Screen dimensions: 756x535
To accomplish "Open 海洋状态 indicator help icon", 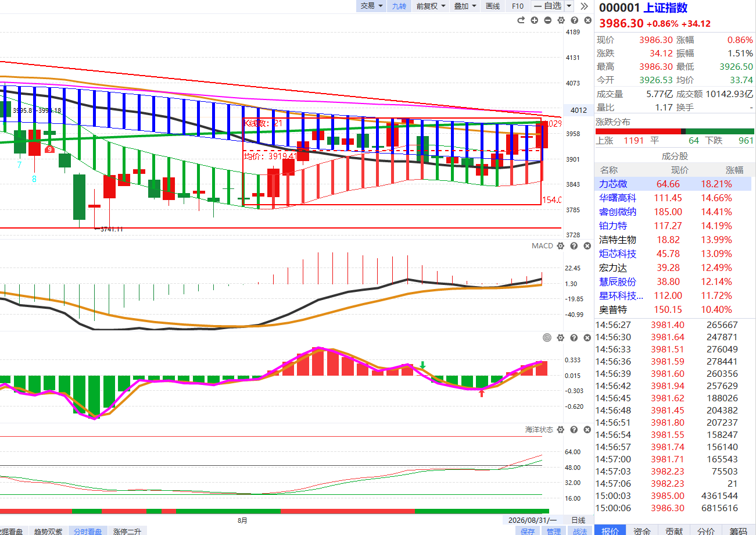I will click(x=574, y=430).
